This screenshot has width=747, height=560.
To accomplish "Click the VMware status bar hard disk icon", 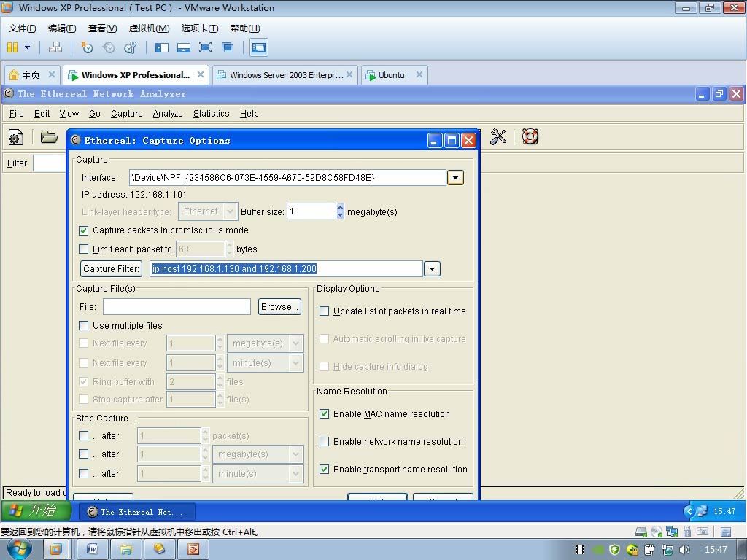I will pyautogui.click(x=641, y=532).
